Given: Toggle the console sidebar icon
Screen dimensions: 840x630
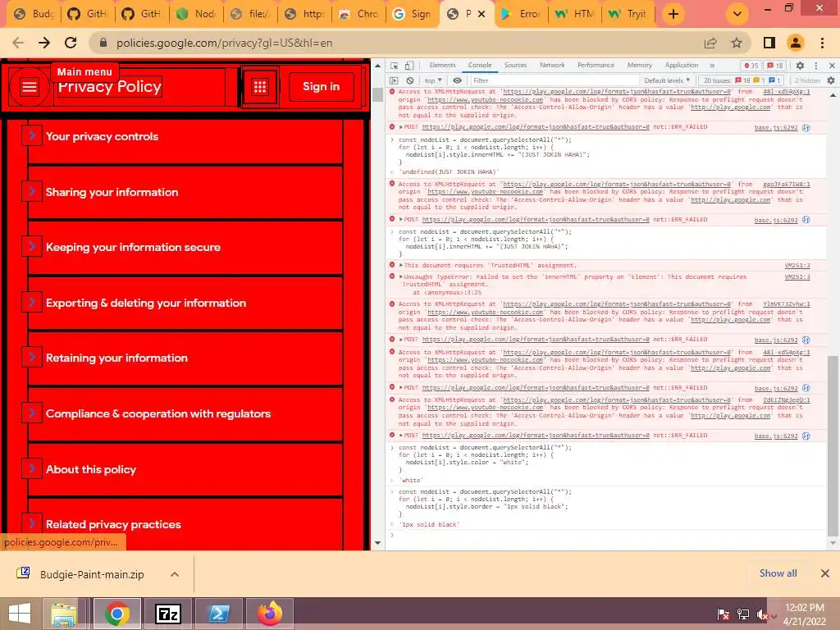Looking at the screenshot, I should coord(395,80).
